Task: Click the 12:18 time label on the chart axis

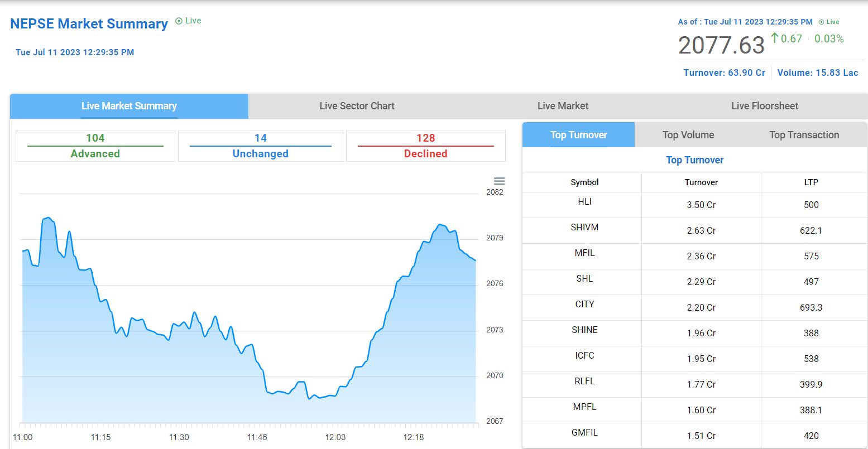Action: pyautogui.click(x=413, y=437)
